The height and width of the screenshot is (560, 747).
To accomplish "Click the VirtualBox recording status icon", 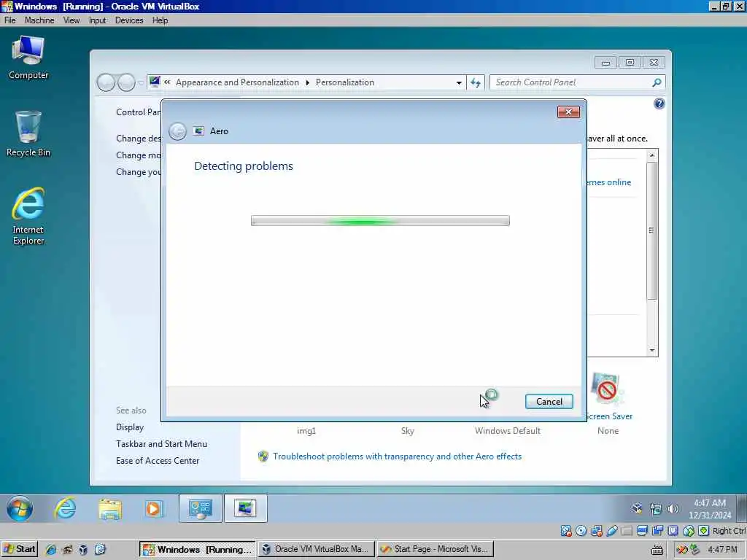I will click(658, 531).
